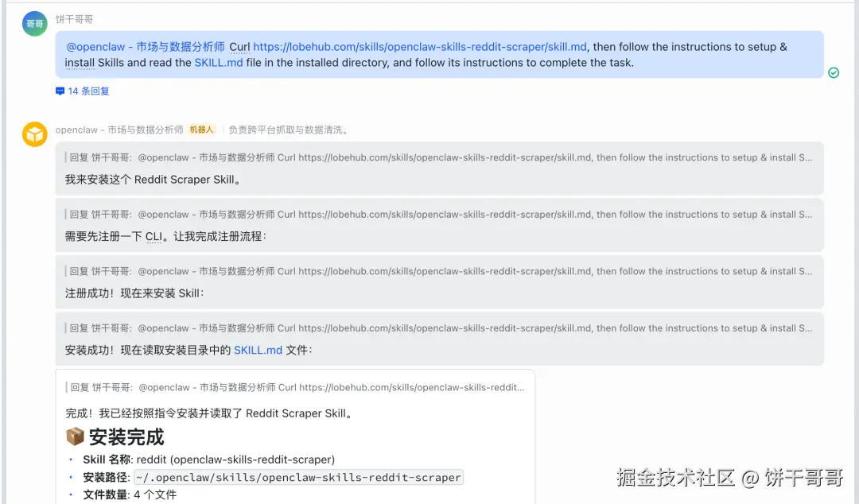Click 饼干哥哥's round user avatar
Screen dimensions: 859x504
click(34, 24)
